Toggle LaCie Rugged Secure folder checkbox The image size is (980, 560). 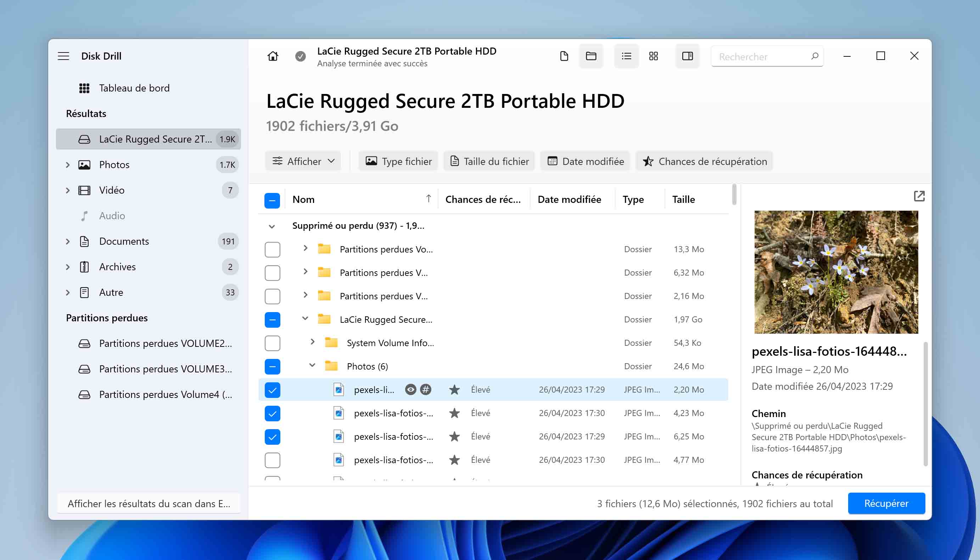pos(272,320)
